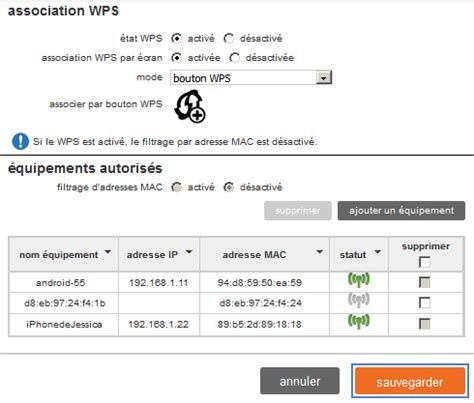
Task: Check the supprimer box for d8:eb:97:24:f4:1b row
Action: [425, 303]
